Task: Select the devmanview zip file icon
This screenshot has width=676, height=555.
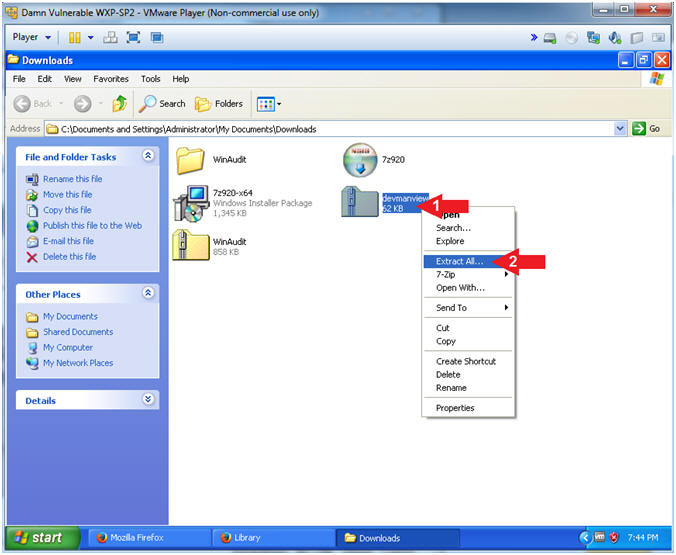Action: pos(360,201)
